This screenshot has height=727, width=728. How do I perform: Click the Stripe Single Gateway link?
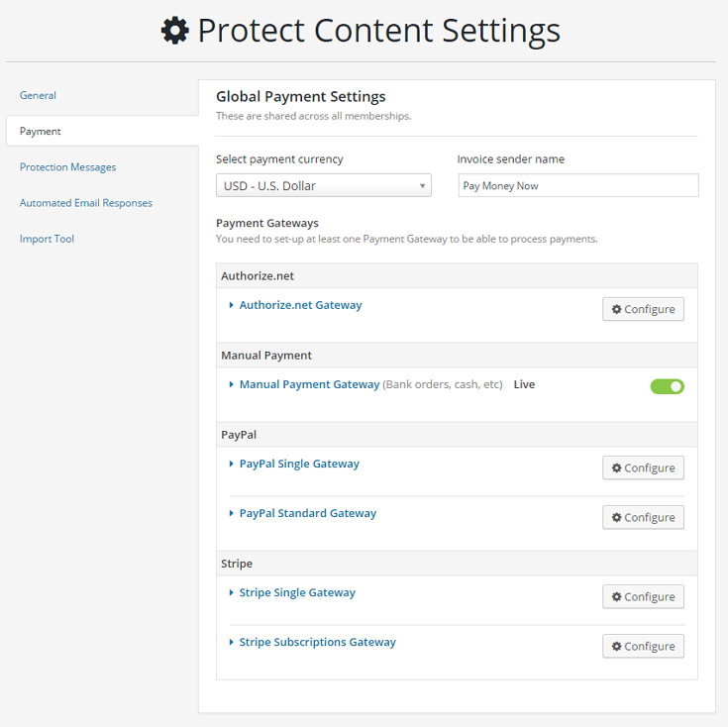[297, 592]
